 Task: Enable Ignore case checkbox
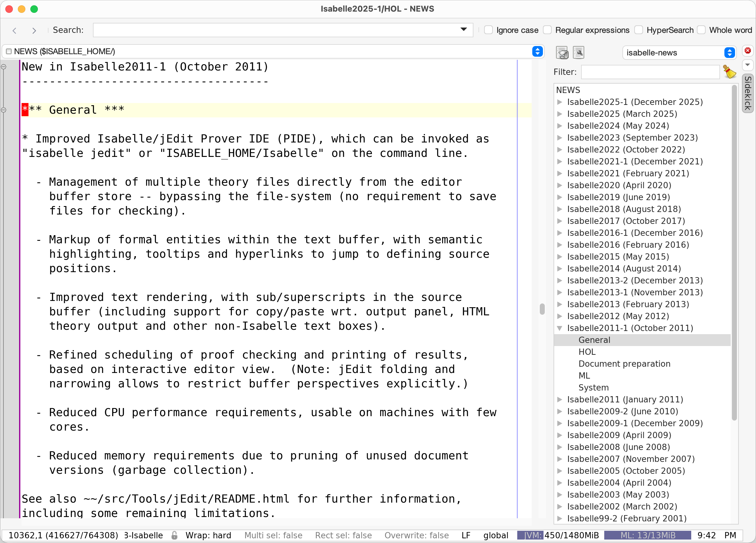(x=488, y=30)
